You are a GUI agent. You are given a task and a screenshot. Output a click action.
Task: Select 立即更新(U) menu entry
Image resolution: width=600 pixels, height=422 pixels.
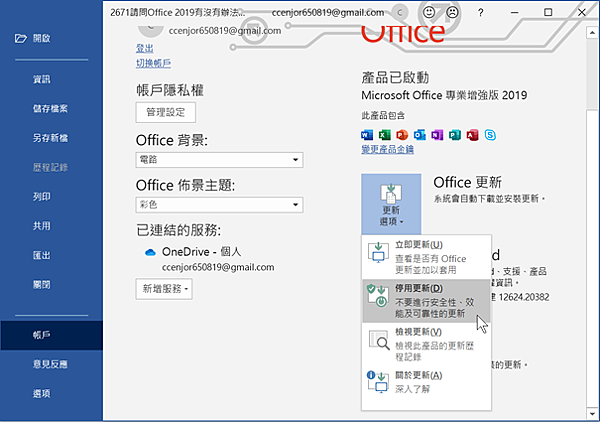(x=426, y=257)
